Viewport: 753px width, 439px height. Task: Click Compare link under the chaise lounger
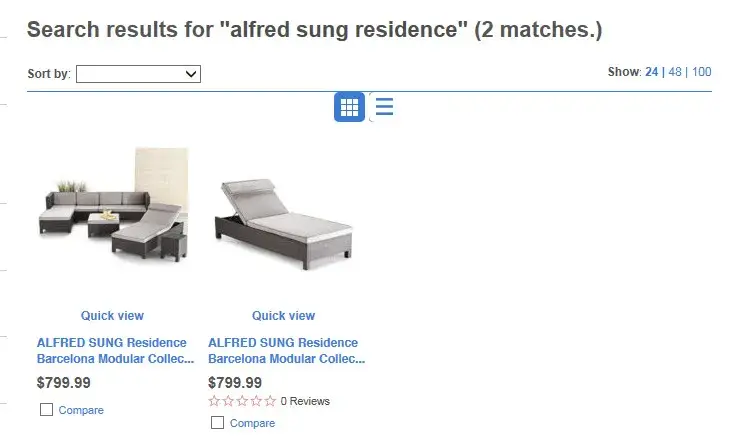(x=252, y=424)
